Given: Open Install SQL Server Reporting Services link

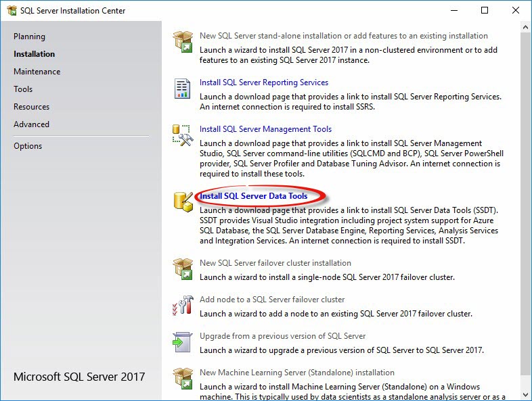Looking at the screenshot, I should [x=264, y=82].
